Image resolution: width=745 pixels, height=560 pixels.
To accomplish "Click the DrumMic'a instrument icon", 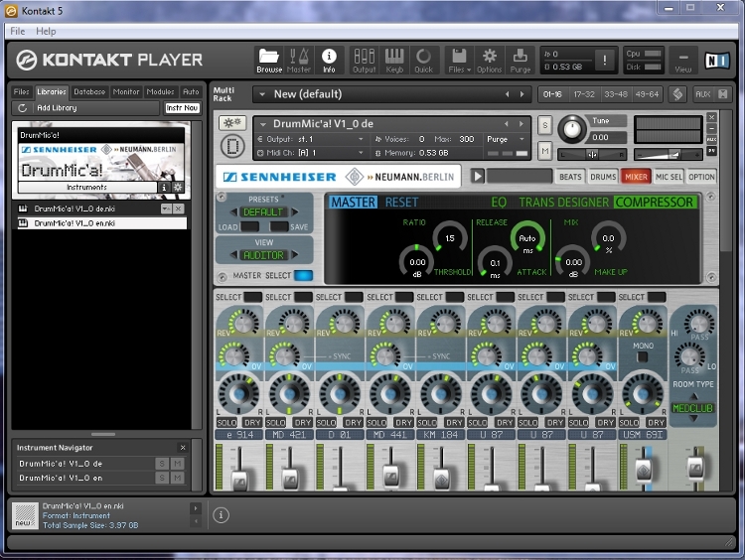I will (x=232, y=146).
